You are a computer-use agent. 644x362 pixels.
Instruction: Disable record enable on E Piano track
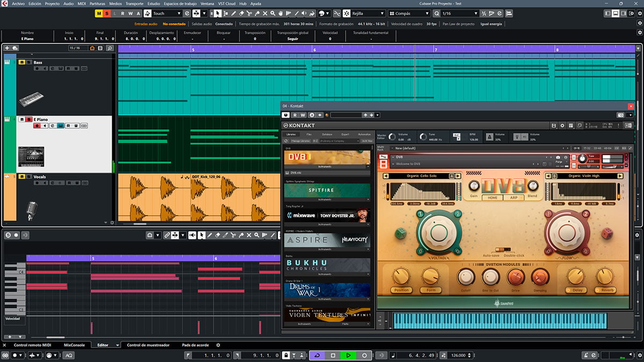(37, 125)
